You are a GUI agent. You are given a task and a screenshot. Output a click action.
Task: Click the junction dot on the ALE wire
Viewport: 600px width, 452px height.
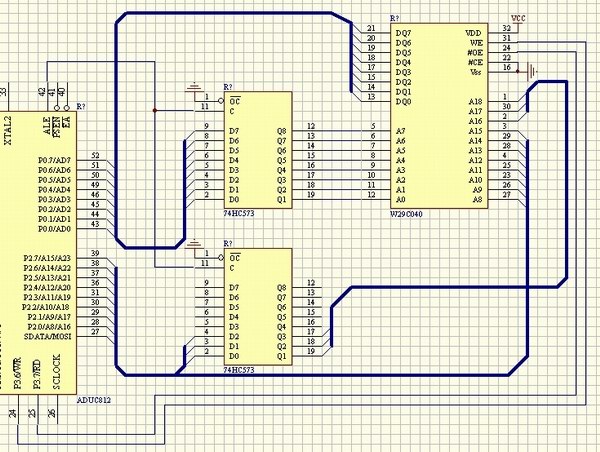pyautogui.click(x=155, y=111)
